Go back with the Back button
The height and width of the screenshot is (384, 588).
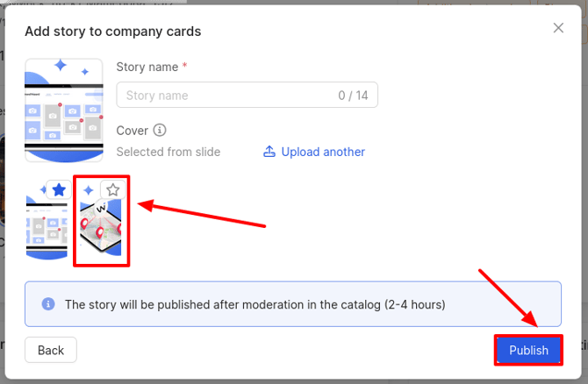[x=51, y=350]
